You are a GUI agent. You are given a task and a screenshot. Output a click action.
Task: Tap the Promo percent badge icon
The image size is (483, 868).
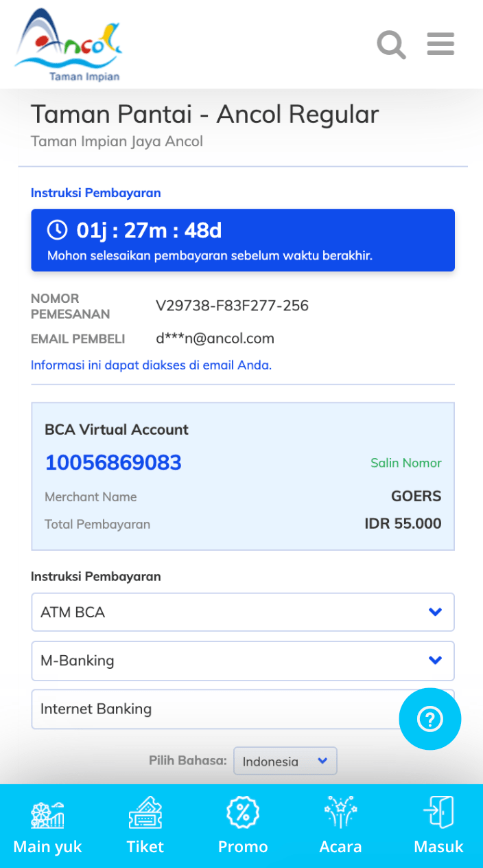click(243, 814)
